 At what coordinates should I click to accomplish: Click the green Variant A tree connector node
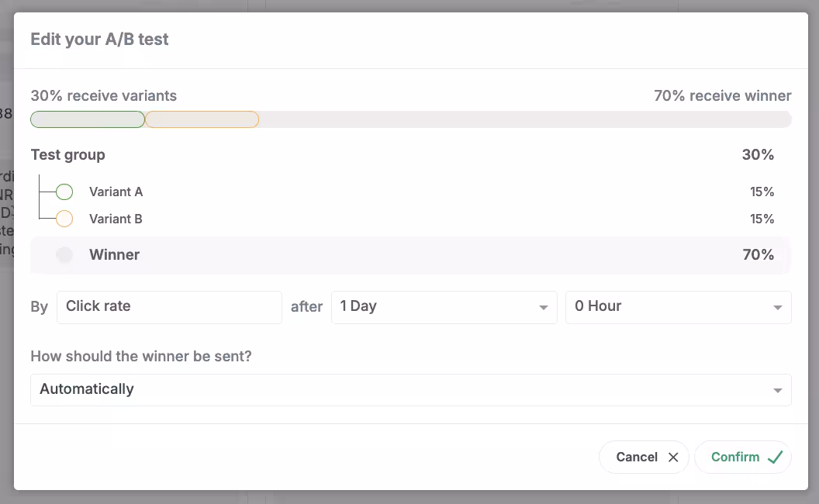coord(64,192)
